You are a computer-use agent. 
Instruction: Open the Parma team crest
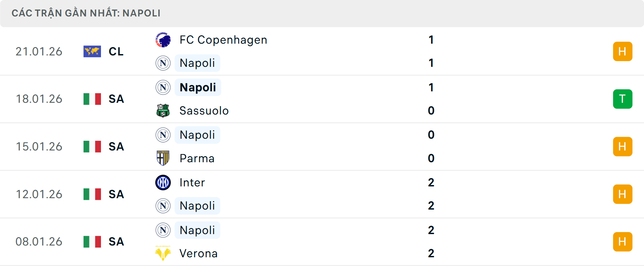coord(163,158)
